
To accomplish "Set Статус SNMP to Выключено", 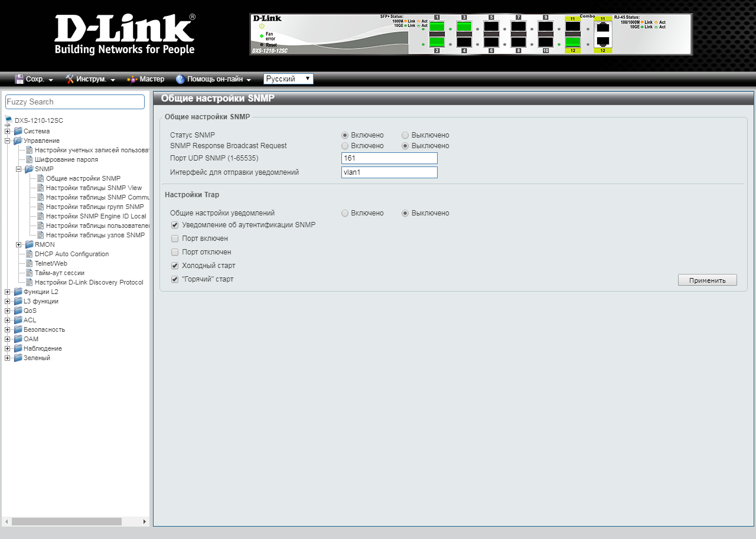I will pyautogui.click(x=405, y=135).
